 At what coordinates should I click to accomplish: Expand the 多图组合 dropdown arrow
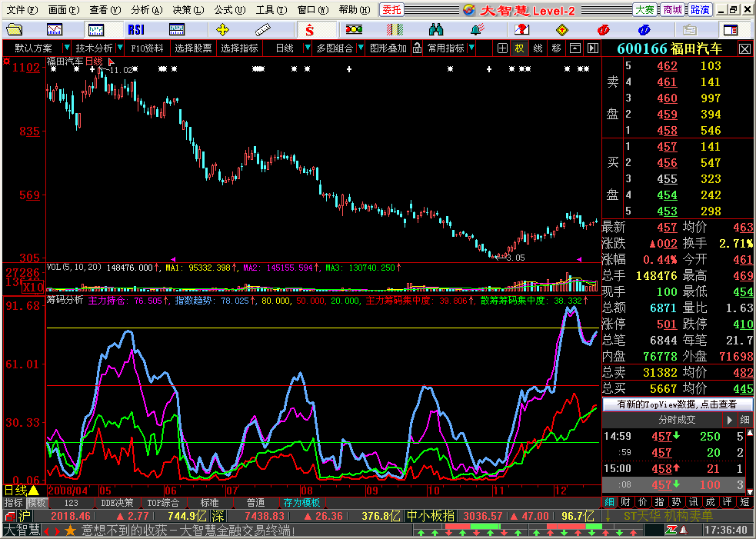(x=360, y=48)
